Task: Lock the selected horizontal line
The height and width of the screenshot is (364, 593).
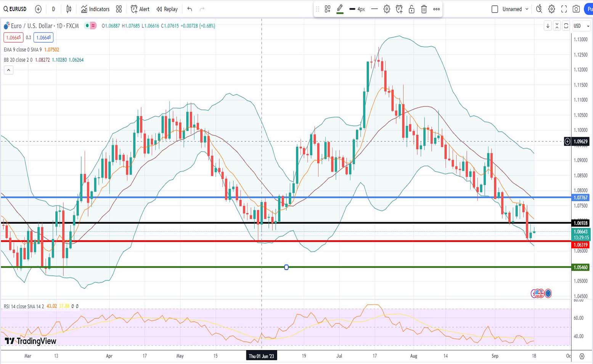Action: tap(411, 9)
